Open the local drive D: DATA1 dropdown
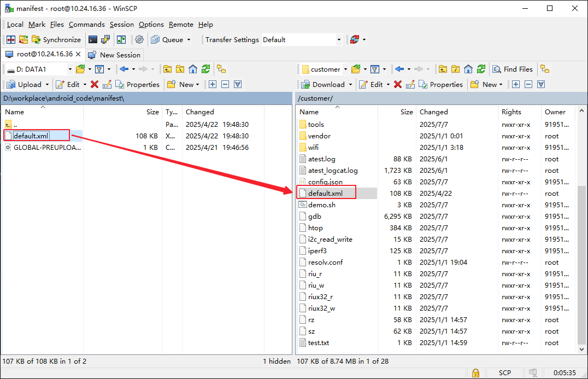This screenshot has width=588, height=379. [x=69, y=69]
